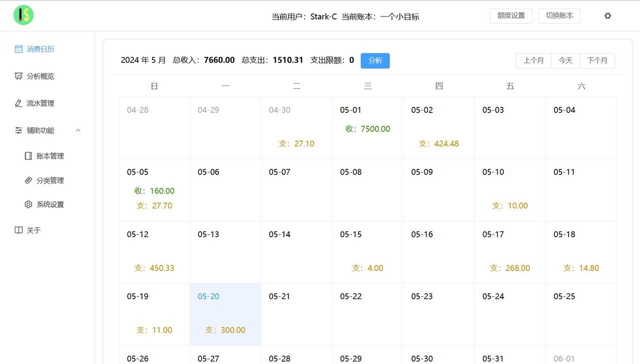
Task: Go to previous month with 上个月
Action: coord(533,60)
